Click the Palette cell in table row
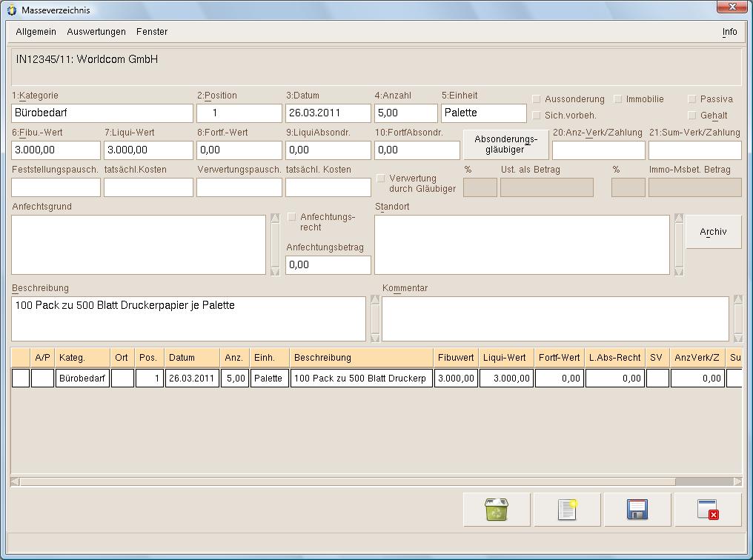753x560 pixels. point(269,378)
